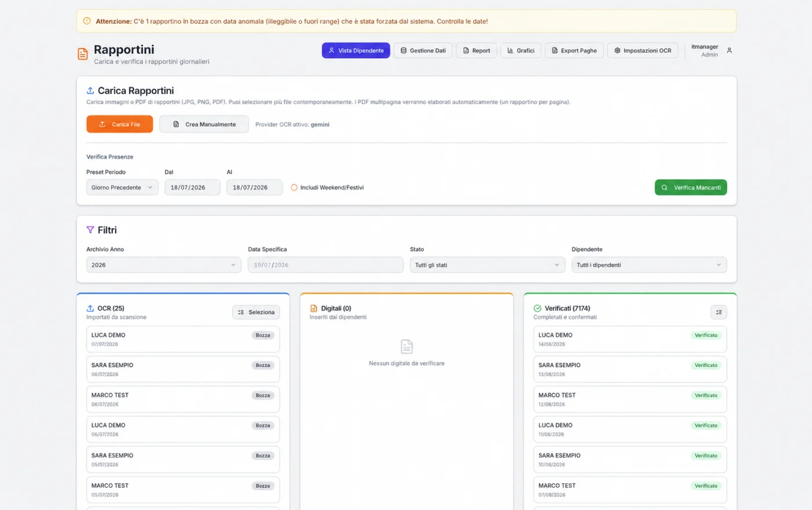Click the Data Specifica date field
812x510 pixels.
[x=325, y=265]
